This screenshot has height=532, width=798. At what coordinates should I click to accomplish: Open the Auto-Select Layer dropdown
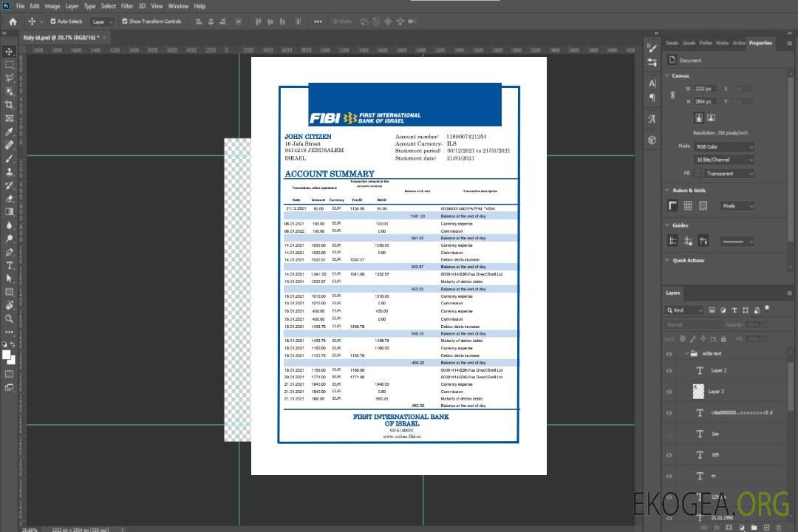tap(103, 22)
